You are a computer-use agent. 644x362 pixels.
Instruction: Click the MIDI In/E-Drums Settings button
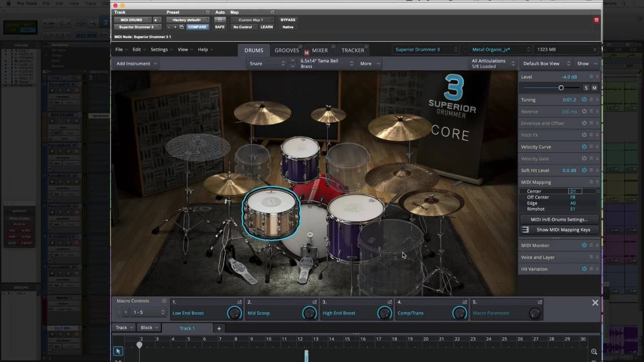[559, 220]
